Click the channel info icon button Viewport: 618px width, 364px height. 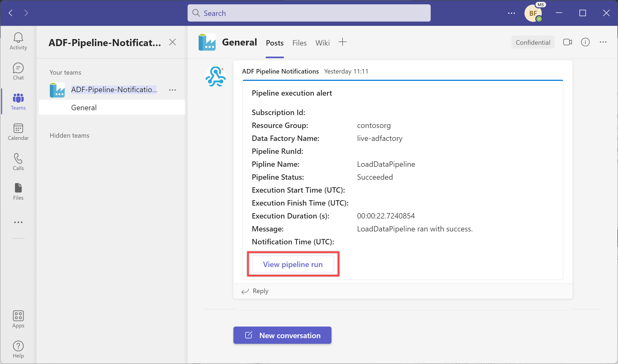tap(585, 42)
